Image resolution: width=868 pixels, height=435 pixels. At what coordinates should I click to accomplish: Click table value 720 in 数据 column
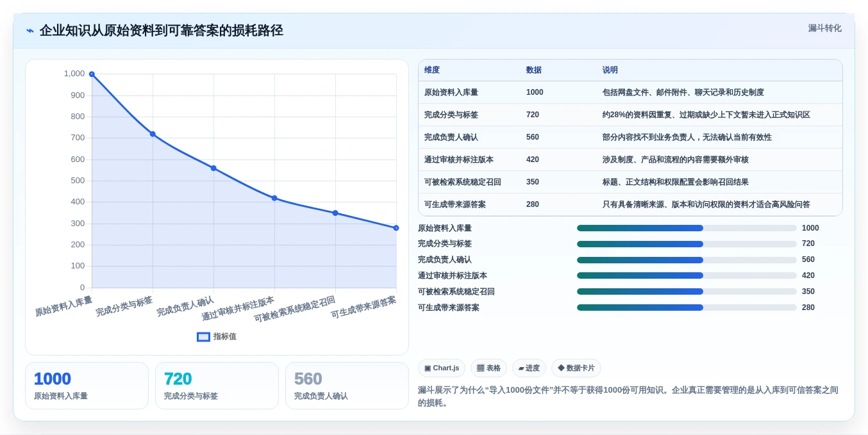click(533, 115)
